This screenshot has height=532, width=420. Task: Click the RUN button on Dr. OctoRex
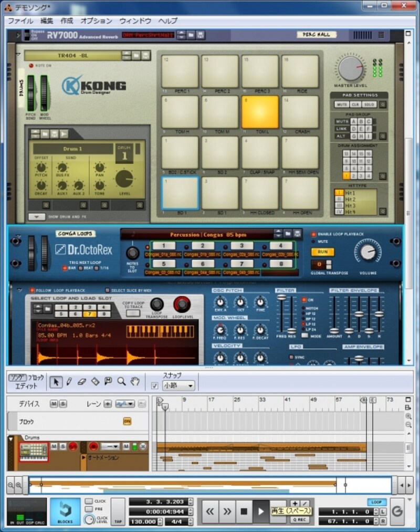pos(322,252)
